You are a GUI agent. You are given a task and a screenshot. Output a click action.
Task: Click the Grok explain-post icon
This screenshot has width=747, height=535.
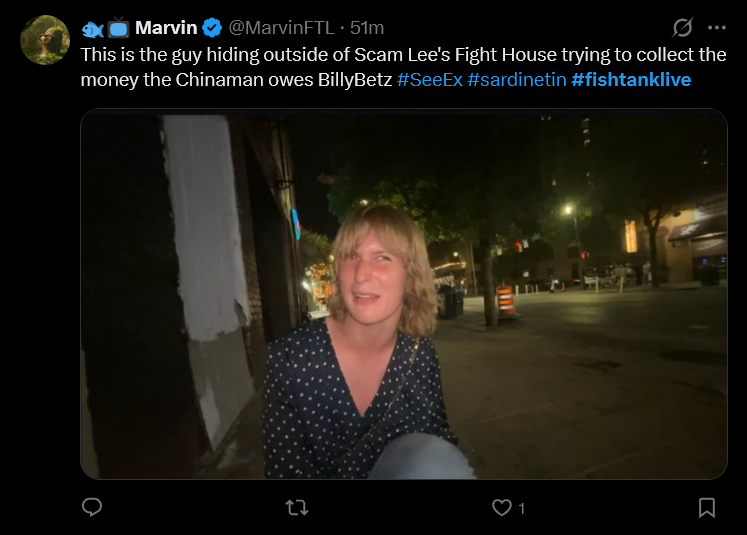pos(682,28)
